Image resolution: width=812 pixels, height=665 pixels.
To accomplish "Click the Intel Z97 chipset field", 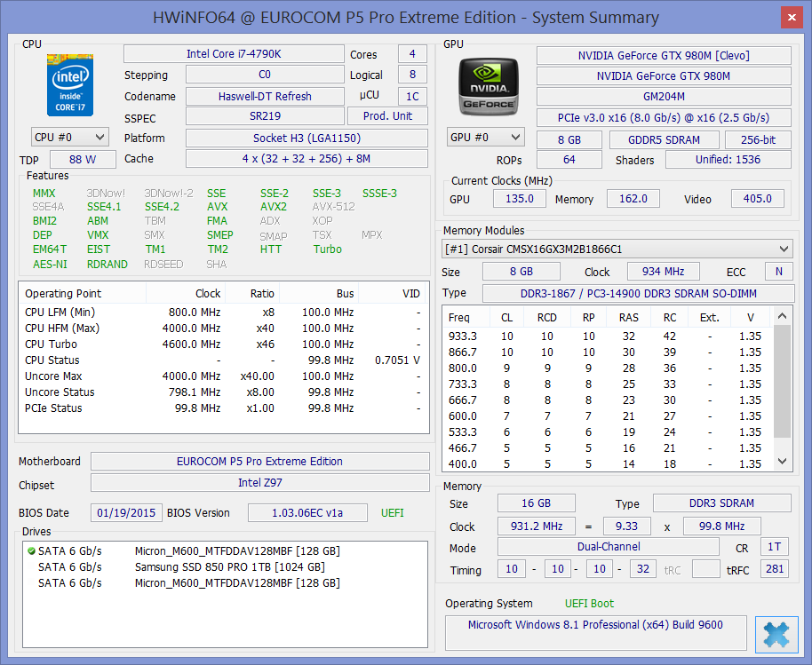I will pos(260,483).
